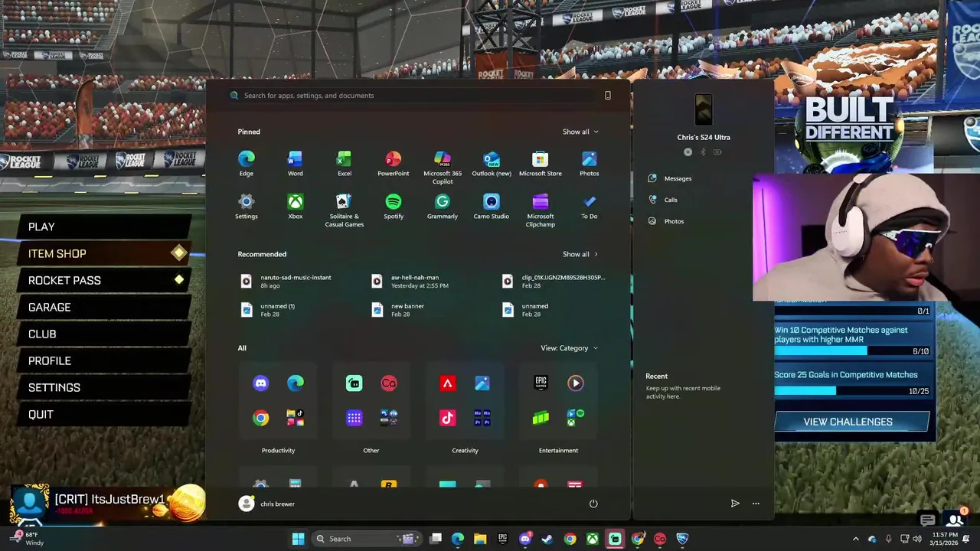Launch Adobe app in Creativity category
This screenshot has height=551, width=980.
click(x=448, y=383)
